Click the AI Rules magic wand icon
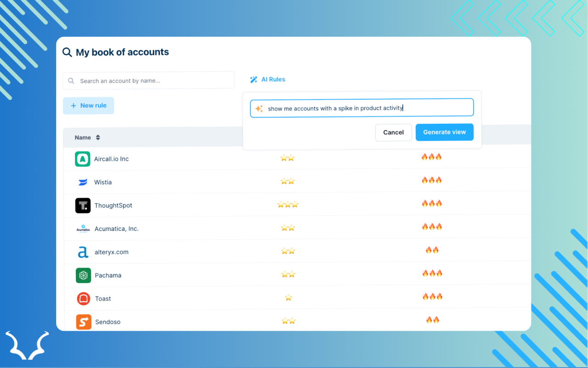Image resolution: width=588 pixels, height=368 pixels. click(x=254, y=80)
